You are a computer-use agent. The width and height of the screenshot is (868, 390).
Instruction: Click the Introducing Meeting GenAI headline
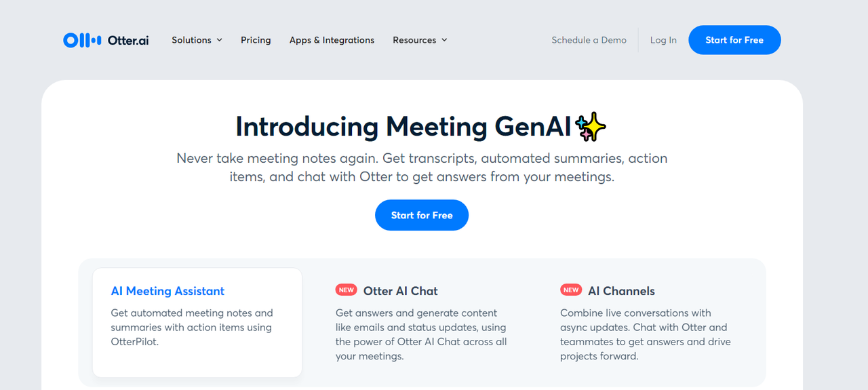[x=403, y=127]
